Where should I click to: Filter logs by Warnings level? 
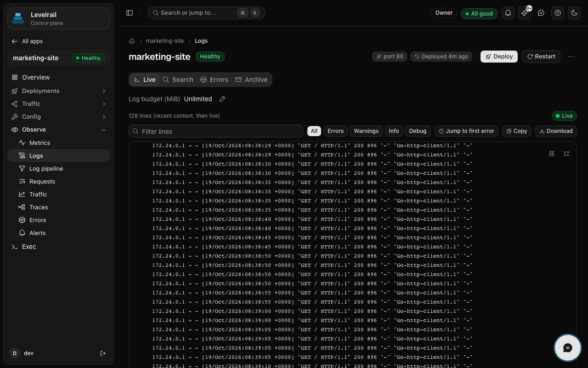(x=366, y=131)
